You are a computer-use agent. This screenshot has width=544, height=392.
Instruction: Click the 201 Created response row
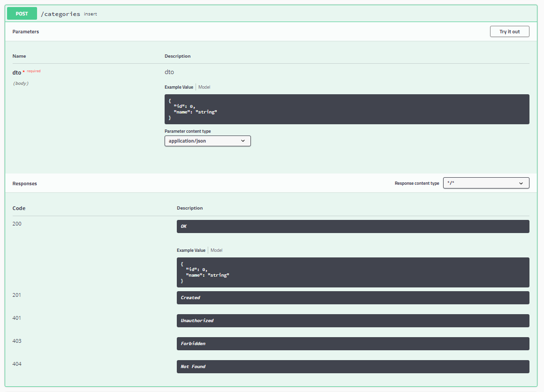pos(353,297)
